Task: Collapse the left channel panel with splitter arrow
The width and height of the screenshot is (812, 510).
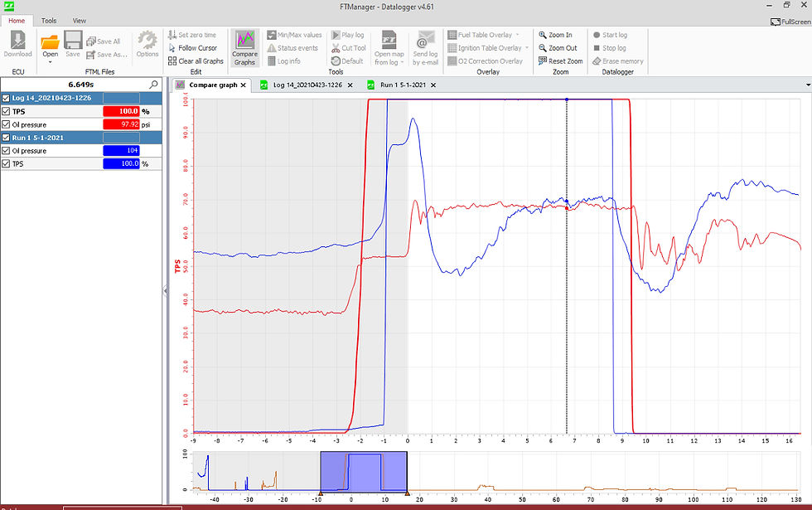Action: [x=165, y=291]
